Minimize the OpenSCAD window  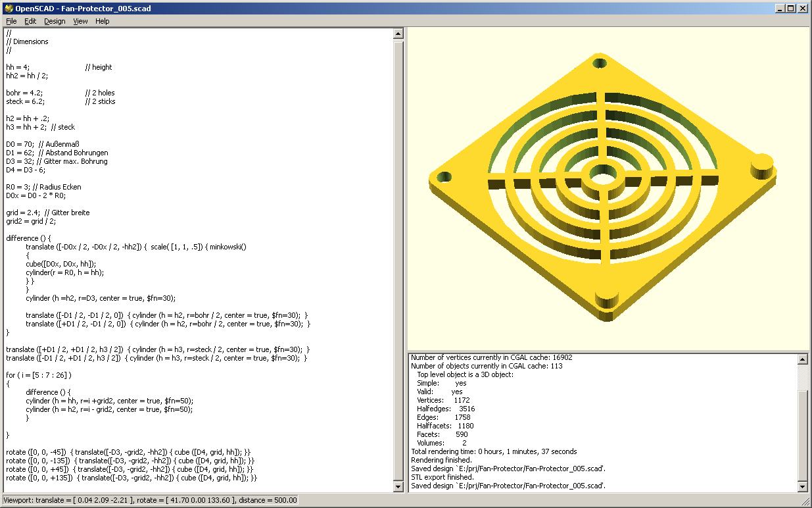pos(780,9)
